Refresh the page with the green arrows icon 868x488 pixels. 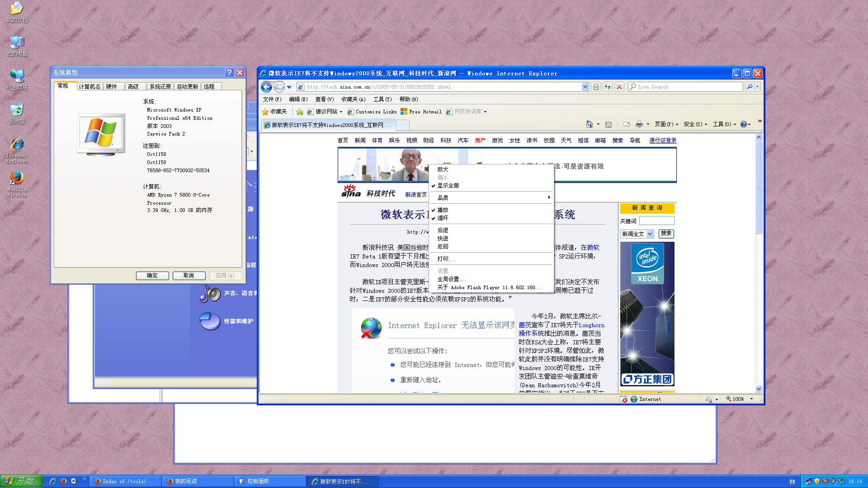coord(608,87)
